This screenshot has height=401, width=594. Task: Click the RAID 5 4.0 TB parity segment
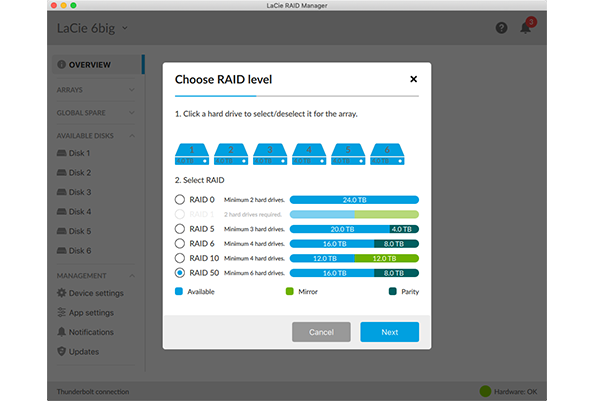(404, 229)
